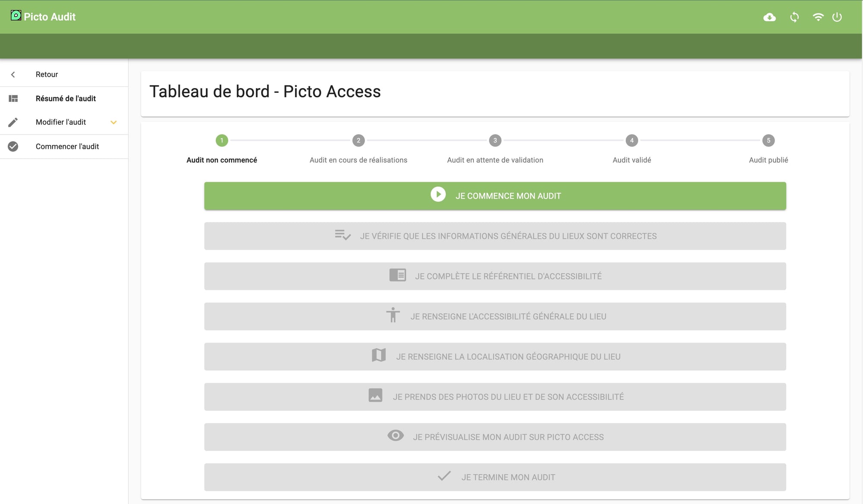
Task: Click the checkmark circle icon beside Commencer l'audit
Action: tap(13, 146)
